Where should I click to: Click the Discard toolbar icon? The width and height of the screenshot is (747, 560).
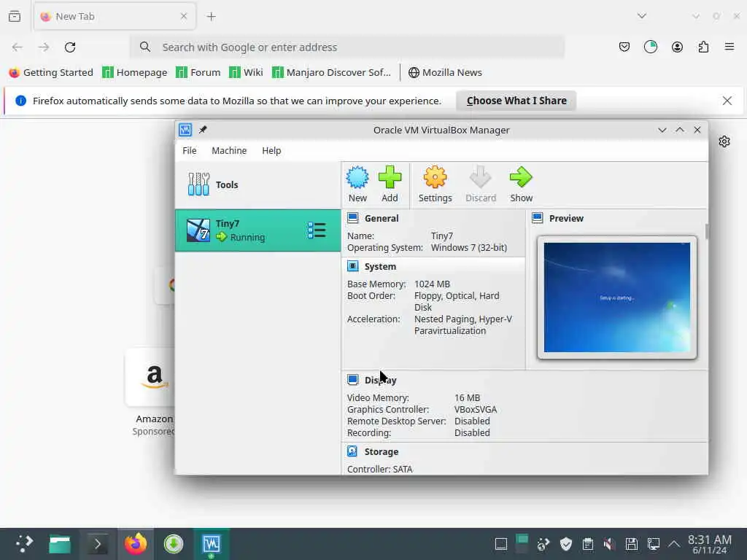pos(480,178)
